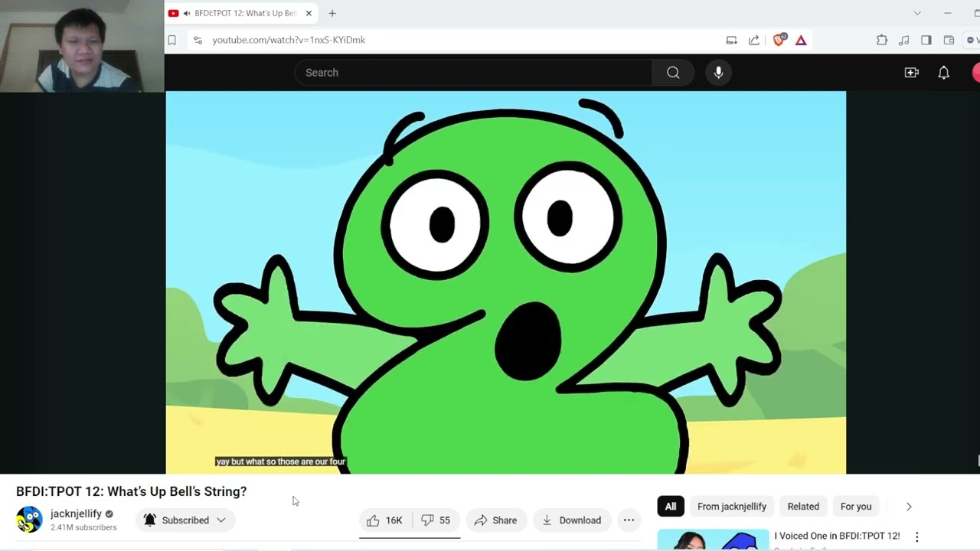Close the BFDI:TPOT 12 browser tab

click(x=309, y=13)
